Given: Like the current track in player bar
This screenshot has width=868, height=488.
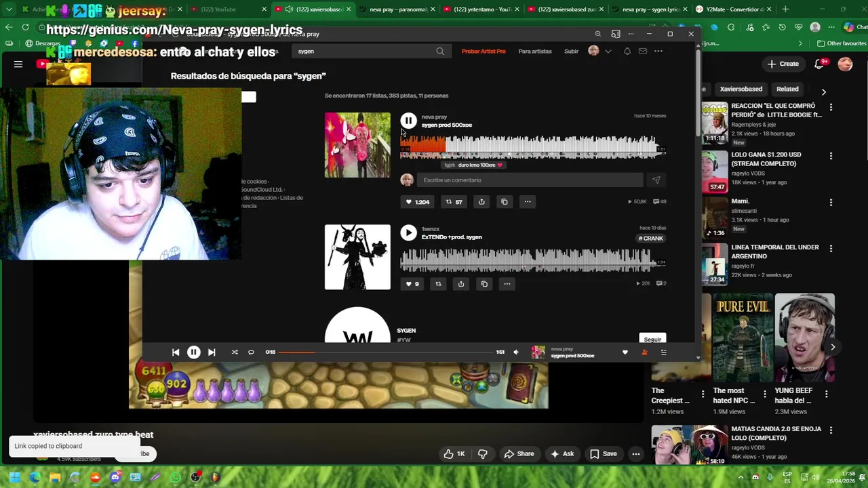Looking at the screenshot, I should (625, 352).
